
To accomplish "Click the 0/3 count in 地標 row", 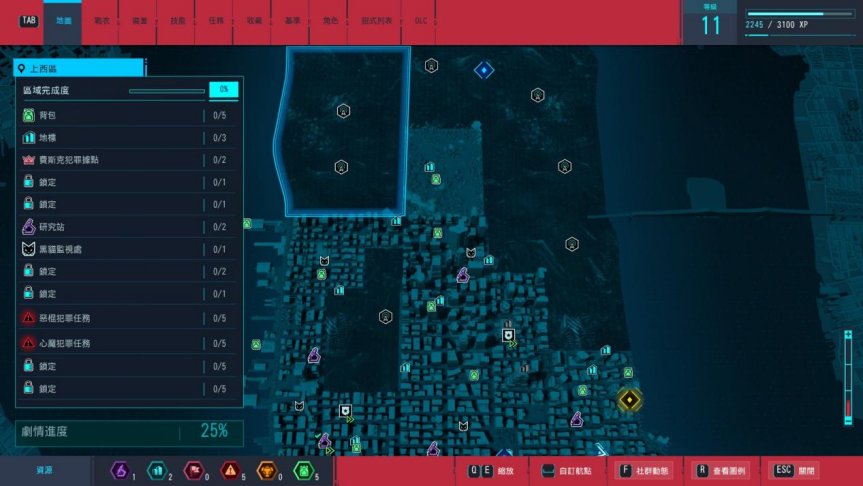I will pyautogui.click(x=220, y=138).
